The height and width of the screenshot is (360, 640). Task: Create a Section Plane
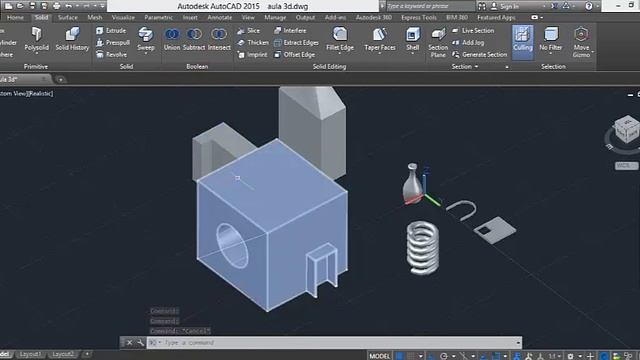438,42
